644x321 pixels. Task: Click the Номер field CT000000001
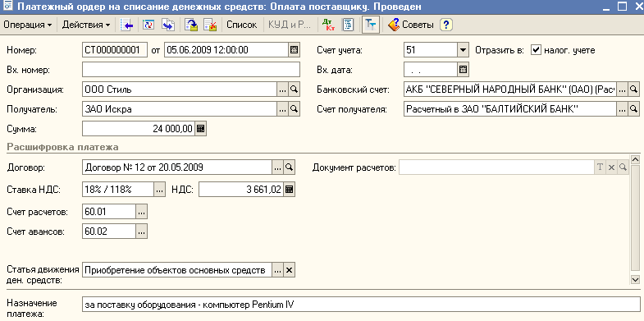point(115,50)
